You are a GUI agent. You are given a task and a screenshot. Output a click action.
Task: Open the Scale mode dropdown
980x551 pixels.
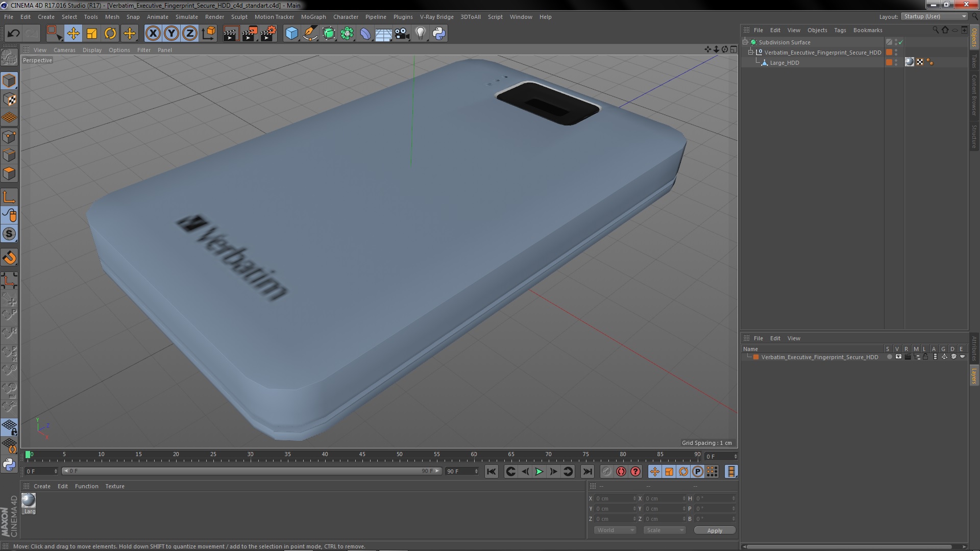(664, 530)
